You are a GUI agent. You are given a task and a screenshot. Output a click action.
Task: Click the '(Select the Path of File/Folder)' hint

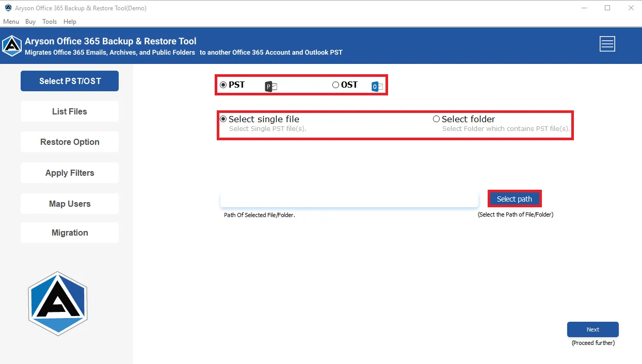[x=516, y=214]
